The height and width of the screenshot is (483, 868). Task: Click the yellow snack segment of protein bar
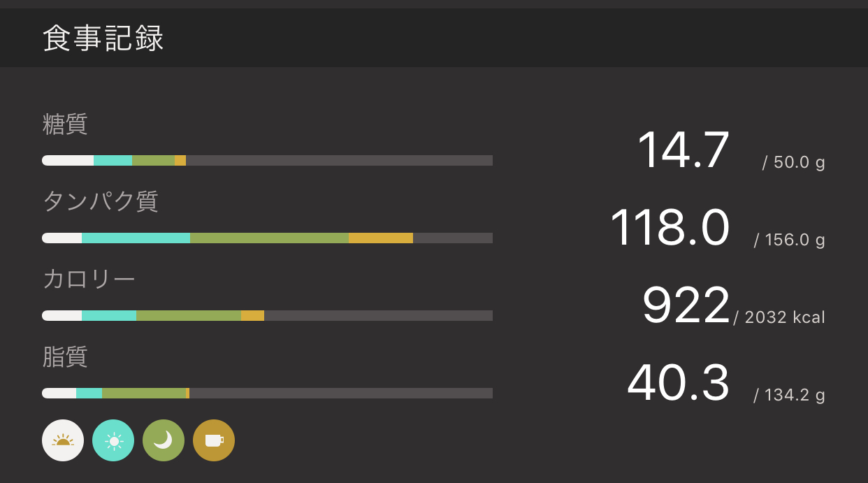click(x=381, y=238)
